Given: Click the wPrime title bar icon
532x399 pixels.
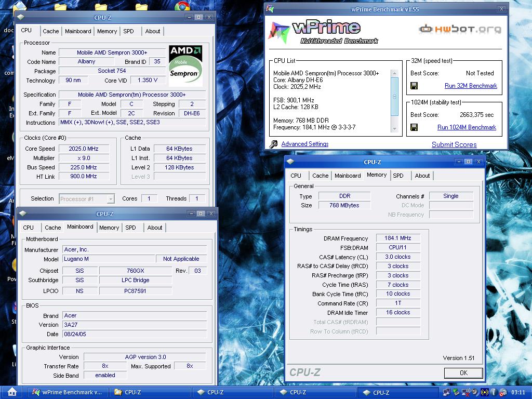Looking at the screenshot, I should coord(270,9).
